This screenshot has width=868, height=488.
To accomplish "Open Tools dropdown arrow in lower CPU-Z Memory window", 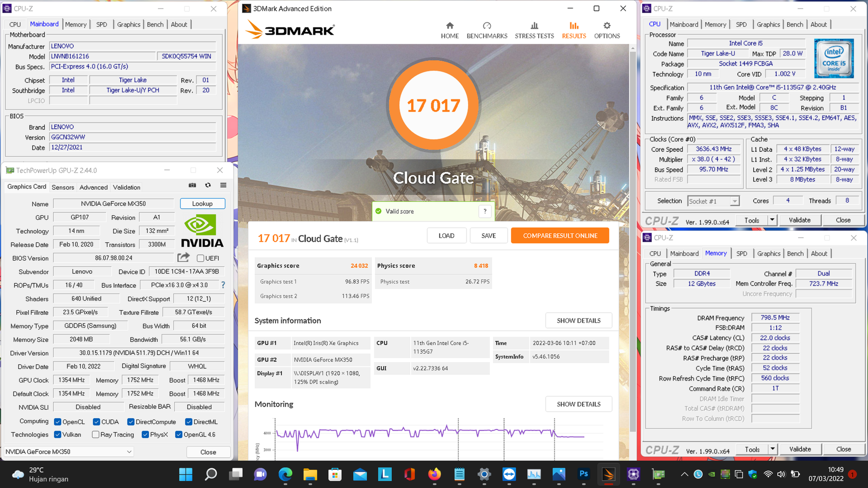I will [773, 449].
